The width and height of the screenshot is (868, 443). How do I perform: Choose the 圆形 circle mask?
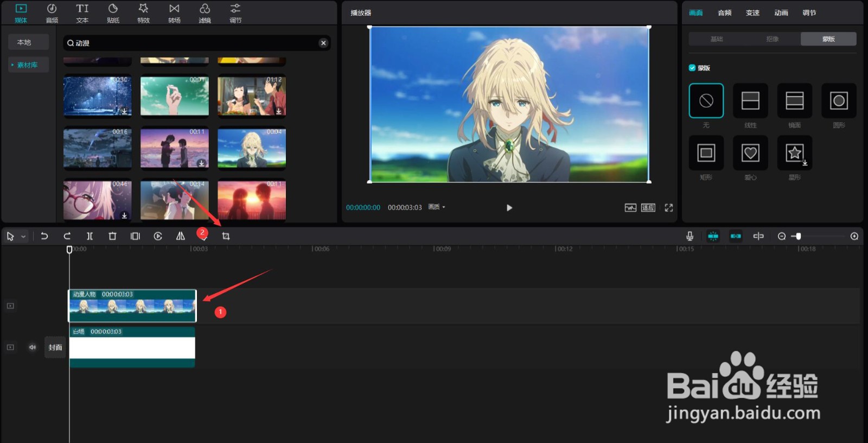[x=839, y=100]
